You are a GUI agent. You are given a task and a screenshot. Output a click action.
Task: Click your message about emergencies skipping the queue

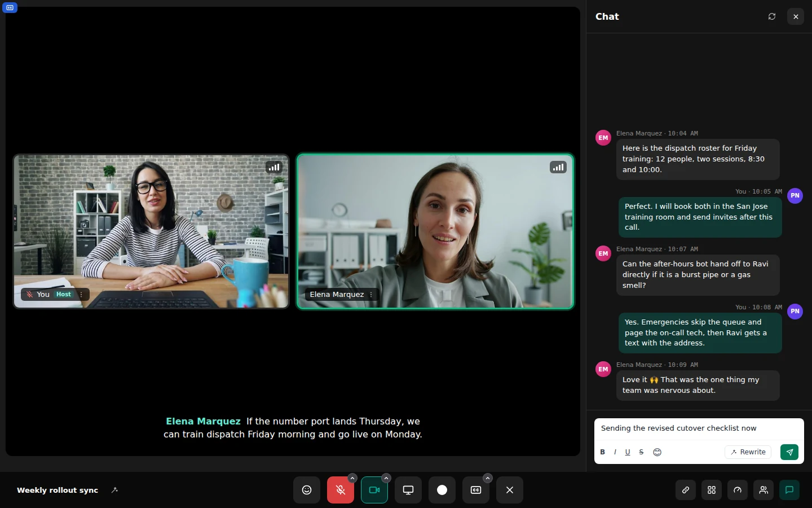point(700,333)
